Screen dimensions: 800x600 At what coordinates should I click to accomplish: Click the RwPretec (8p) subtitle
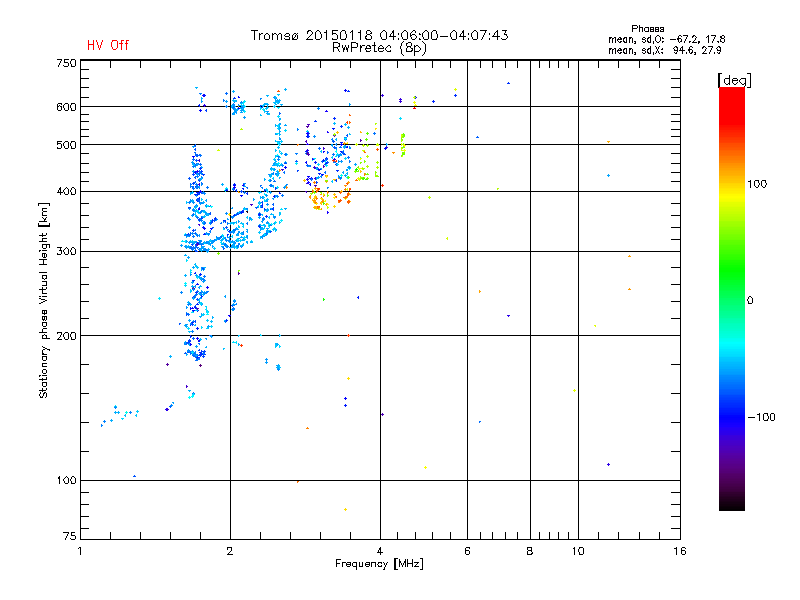[x=379, y=48]
